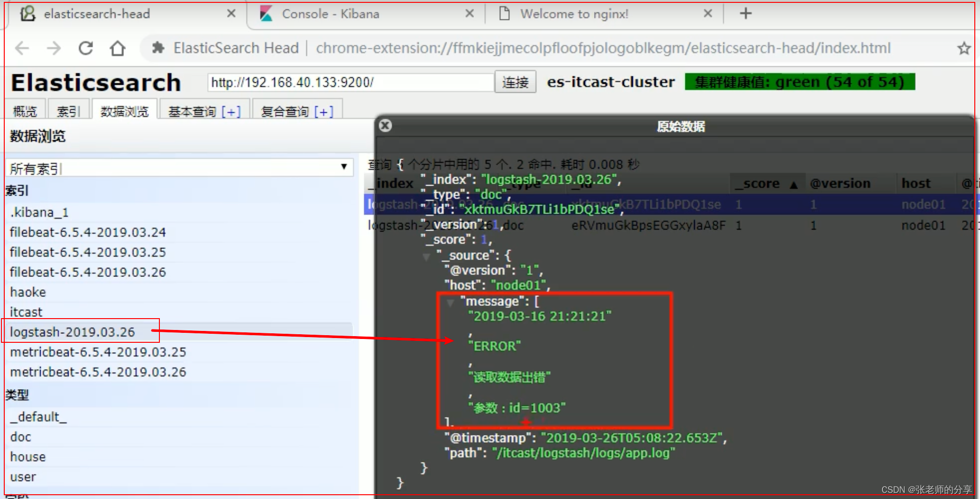Viewport: 980px width, 499px height.
Task: Click the cluster URL input field
Action: [x=350, y=82]
